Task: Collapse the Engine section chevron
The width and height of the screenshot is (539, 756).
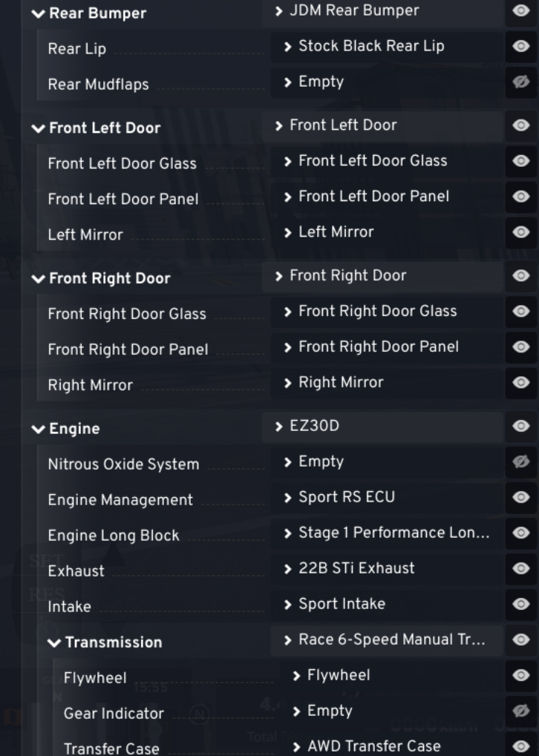Action: click(x=38, y=429)
